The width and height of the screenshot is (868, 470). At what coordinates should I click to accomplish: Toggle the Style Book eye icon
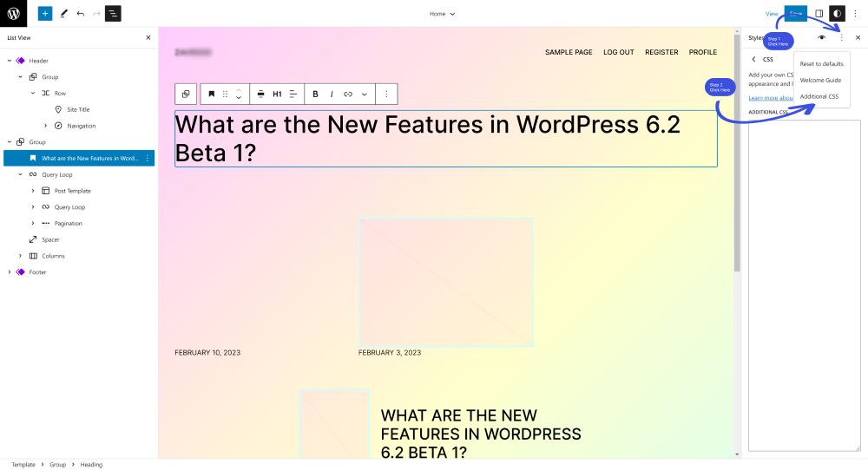(821, 37)
